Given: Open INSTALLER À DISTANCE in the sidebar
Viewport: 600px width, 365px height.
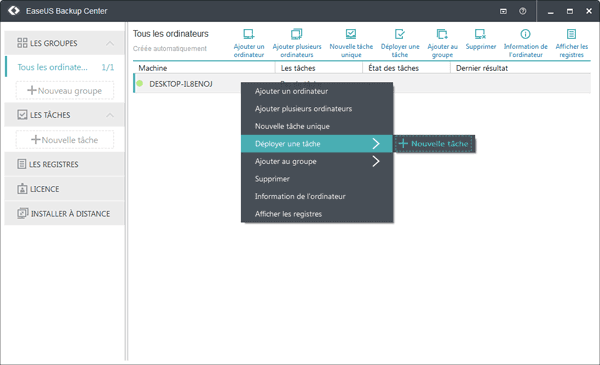Looking at the screenshot, I should tap(64, 213).
